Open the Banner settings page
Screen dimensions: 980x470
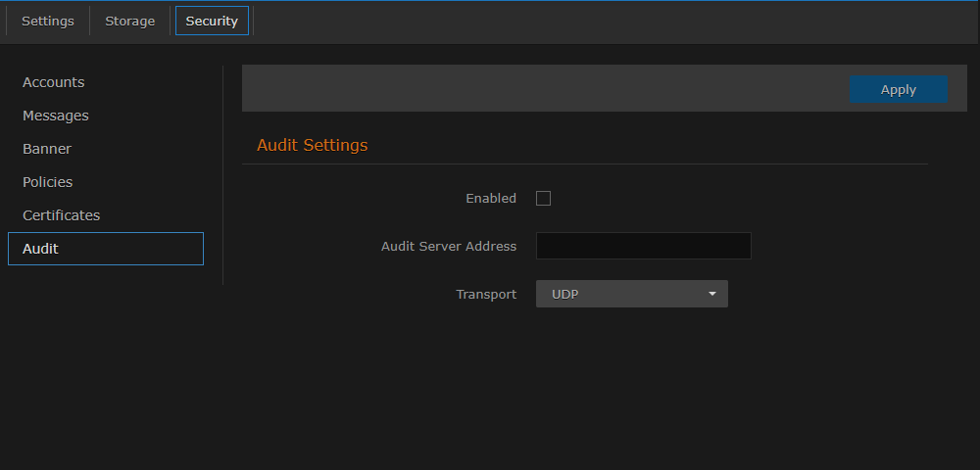click(x=47, y=149)
